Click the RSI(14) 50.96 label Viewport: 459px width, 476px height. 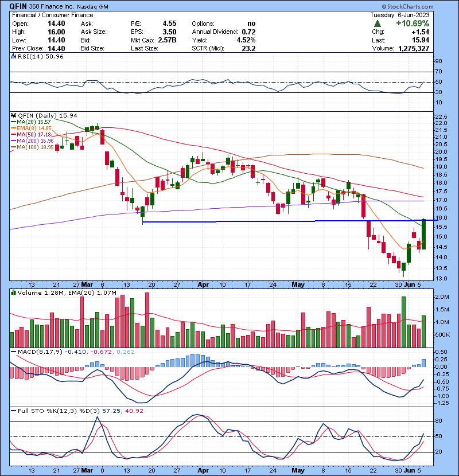pyautogui.click(x=40, y=56)
